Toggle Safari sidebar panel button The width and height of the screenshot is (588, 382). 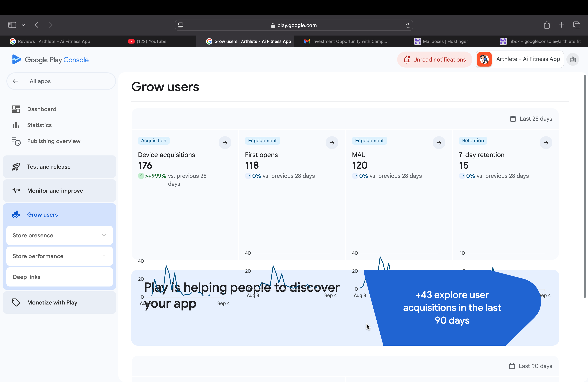(12, 25)
